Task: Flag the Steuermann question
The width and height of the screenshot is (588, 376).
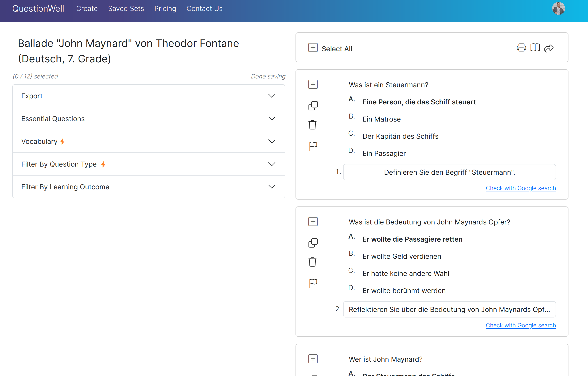Action: tap(313, 146)
